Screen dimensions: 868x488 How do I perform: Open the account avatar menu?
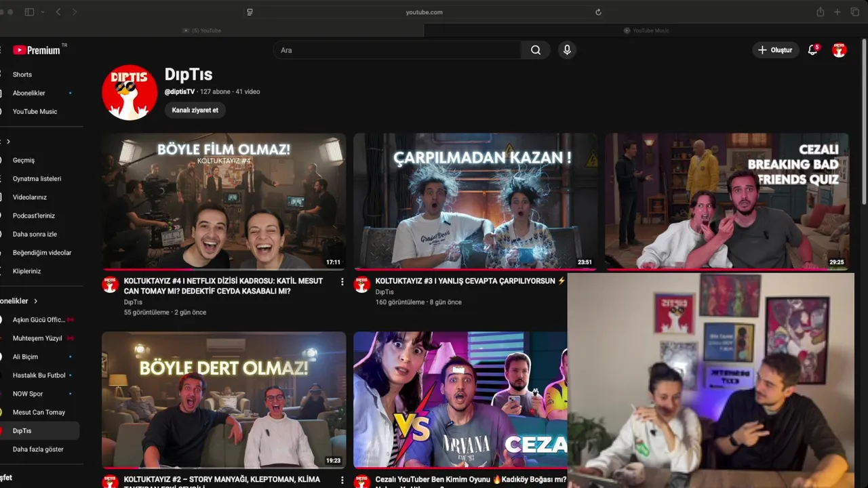[840, 50]
